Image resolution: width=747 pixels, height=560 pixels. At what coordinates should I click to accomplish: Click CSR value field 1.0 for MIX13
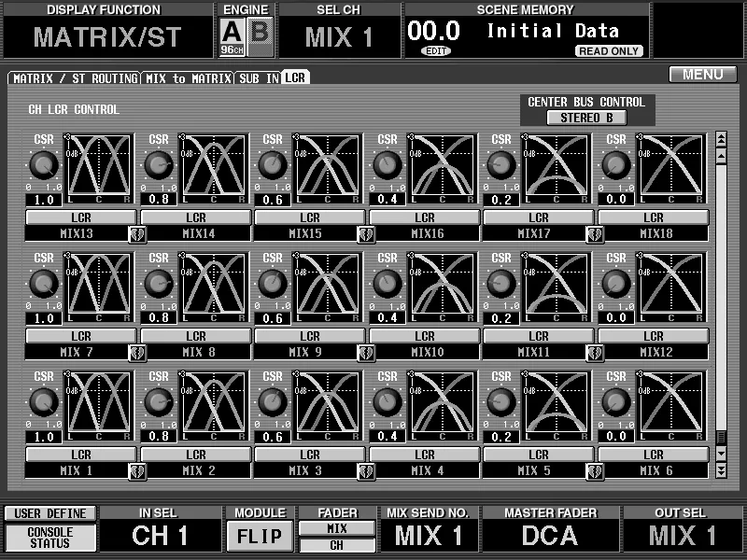click(x=44, y=200)
